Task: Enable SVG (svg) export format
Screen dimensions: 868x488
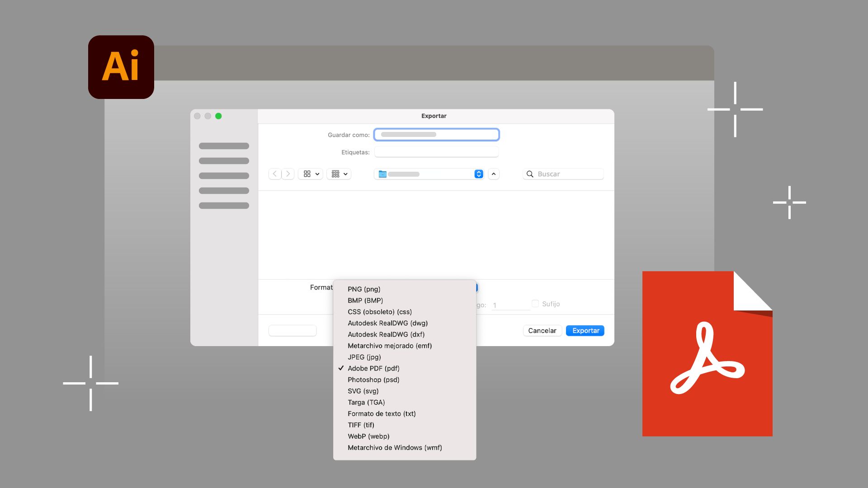Action: (363, 391)
